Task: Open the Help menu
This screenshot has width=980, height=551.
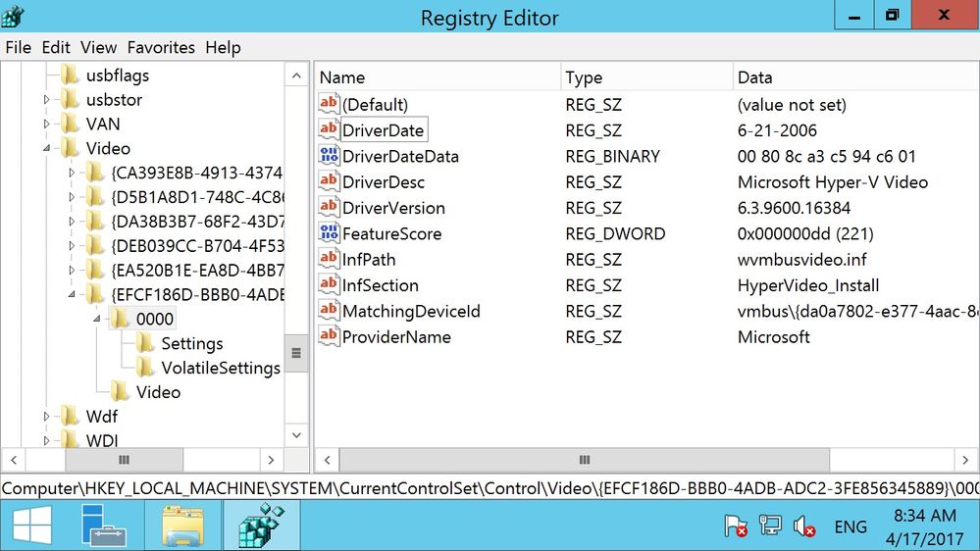Action: 223,47
